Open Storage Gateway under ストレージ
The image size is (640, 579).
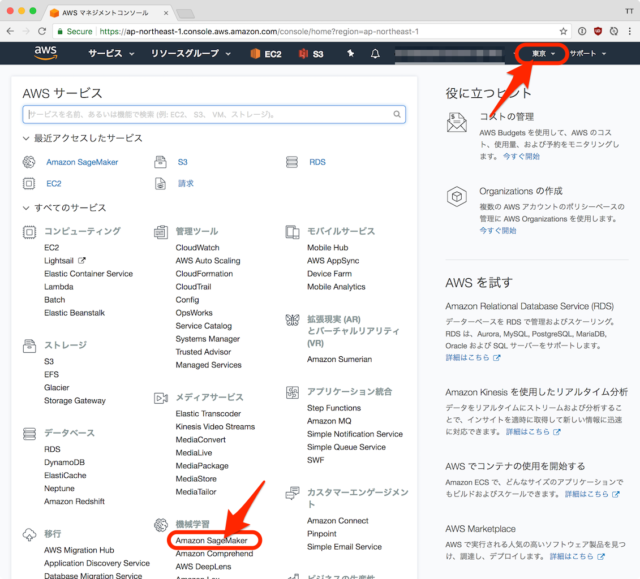75,401
